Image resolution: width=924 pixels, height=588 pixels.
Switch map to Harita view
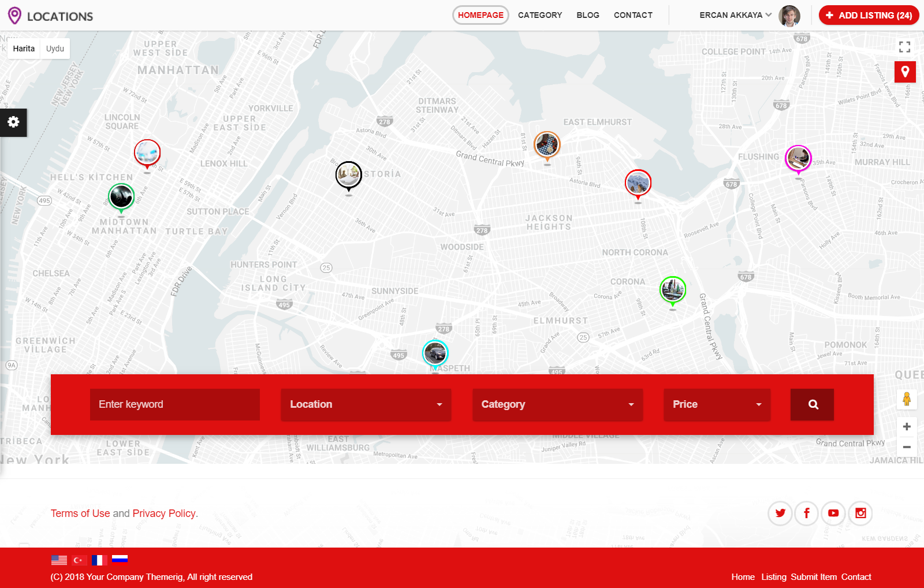tap(24, 49)
